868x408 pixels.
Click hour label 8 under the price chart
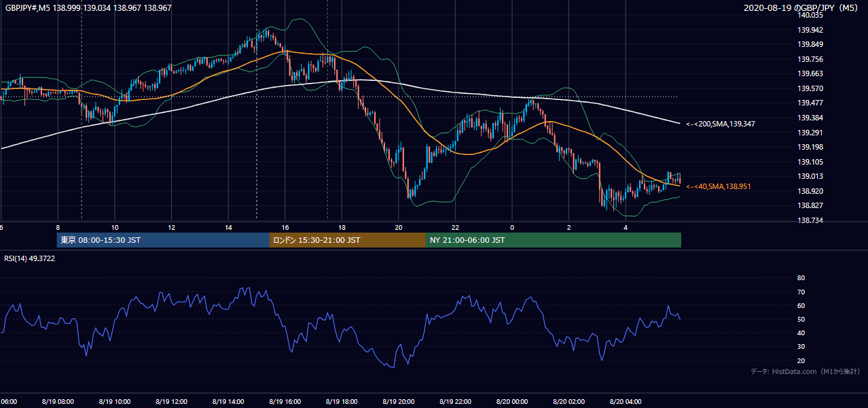pos(58,228)
